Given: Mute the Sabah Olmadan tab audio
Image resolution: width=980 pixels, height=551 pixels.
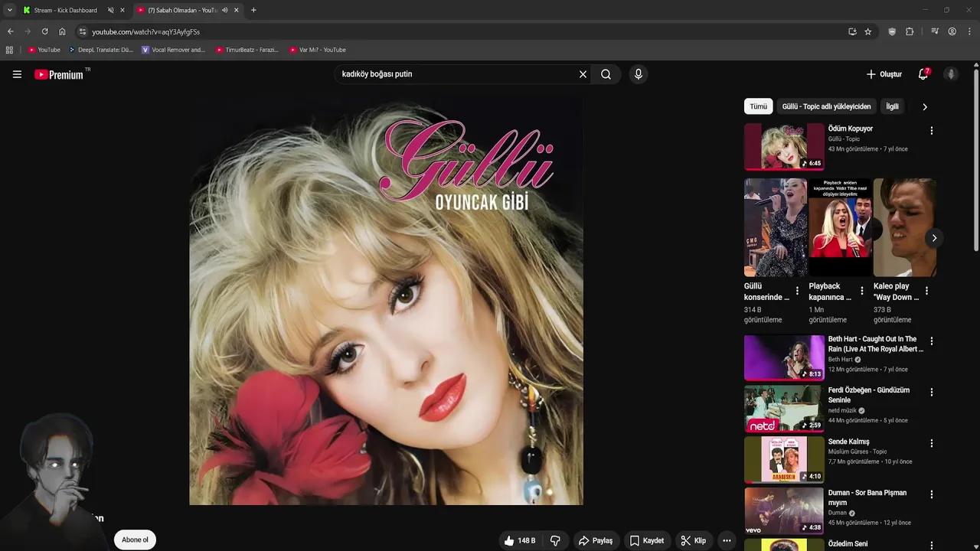Looking at the screenshot, I should 224,10.
